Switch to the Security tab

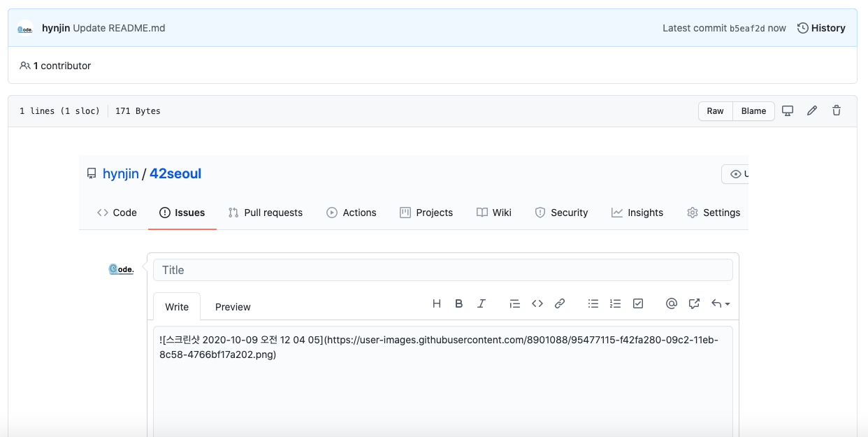click(x=561, y=213)
